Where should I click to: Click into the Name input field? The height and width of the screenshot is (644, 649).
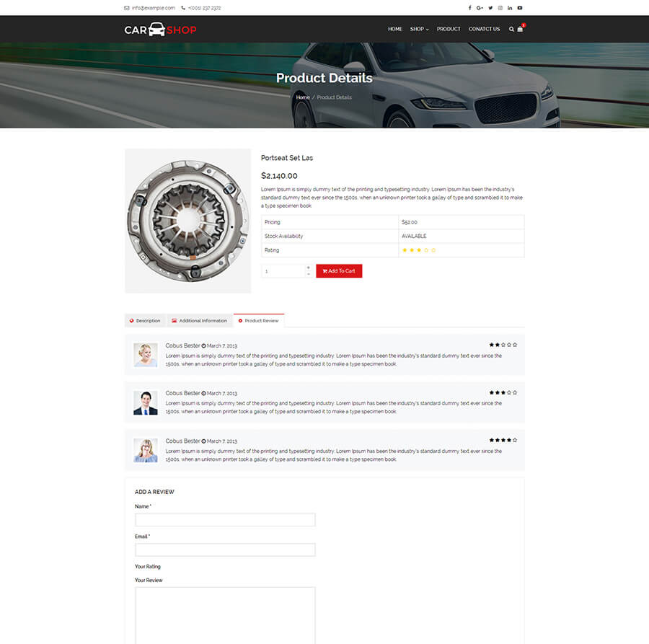[225, 520]
